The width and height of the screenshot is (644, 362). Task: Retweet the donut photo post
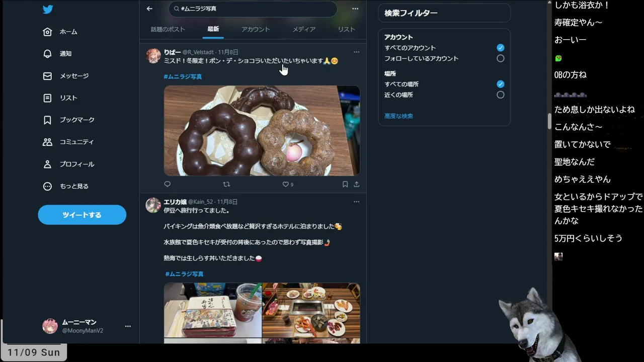226,185
